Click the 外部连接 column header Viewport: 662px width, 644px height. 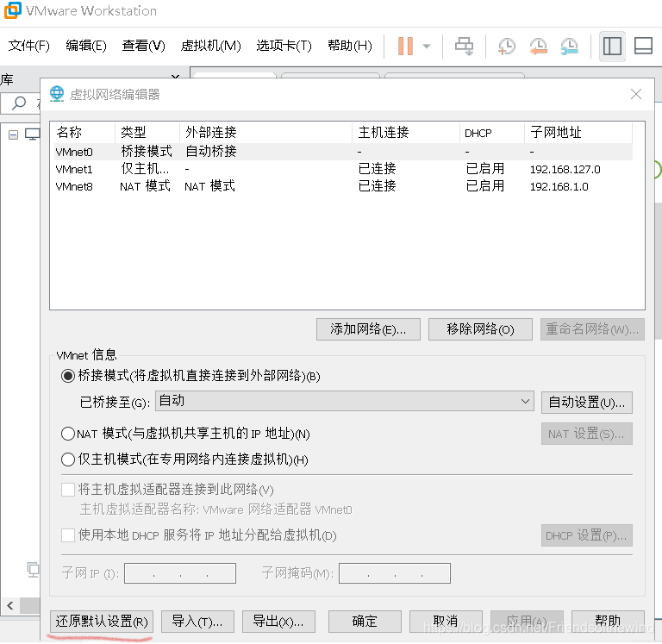tap(265, 133)
